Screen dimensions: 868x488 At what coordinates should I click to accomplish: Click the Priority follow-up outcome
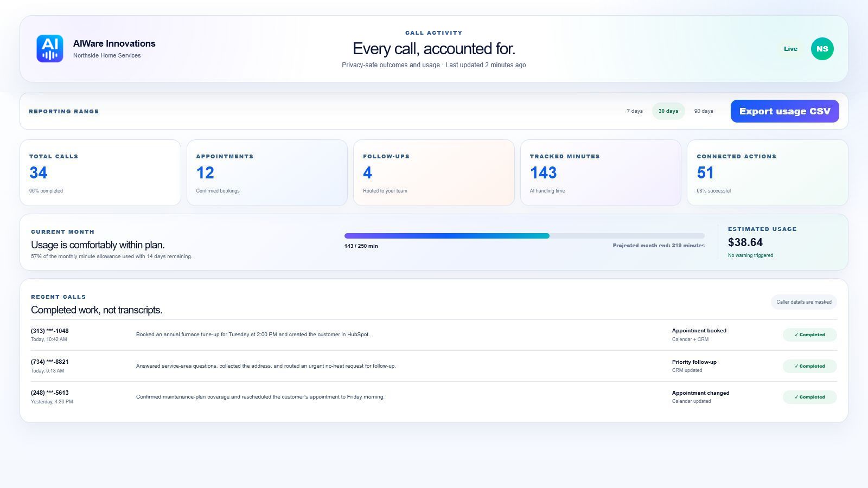click(x=694, y=362)
